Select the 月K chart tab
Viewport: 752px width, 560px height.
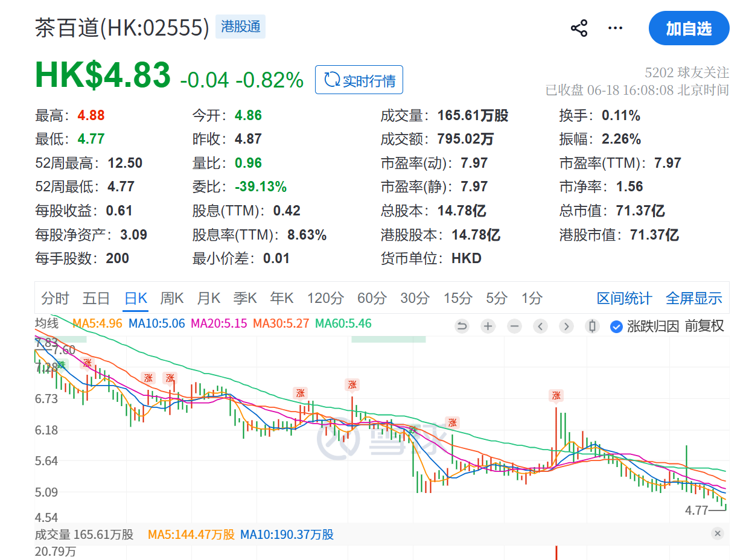point(209,297)
